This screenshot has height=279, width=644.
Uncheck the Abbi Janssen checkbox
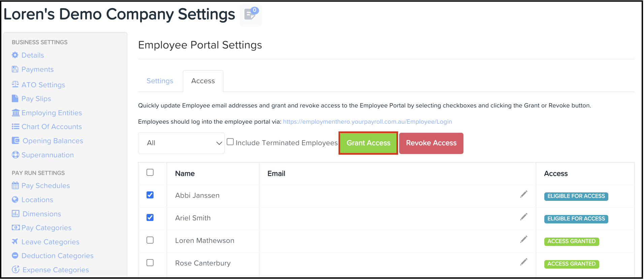pos(150,195)
